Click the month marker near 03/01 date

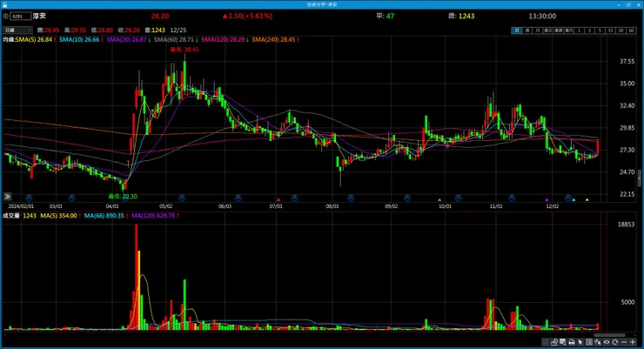click(x=72, y=198)
